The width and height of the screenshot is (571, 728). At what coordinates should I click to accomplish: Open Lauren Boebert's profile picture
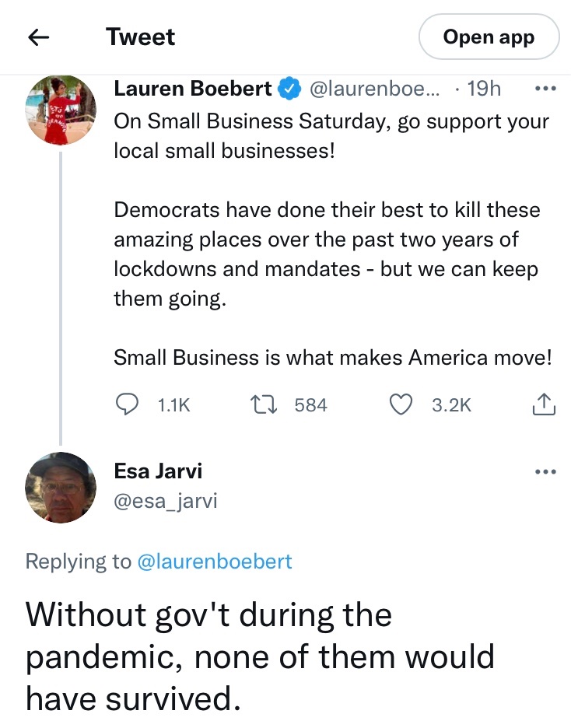point(61,110)
